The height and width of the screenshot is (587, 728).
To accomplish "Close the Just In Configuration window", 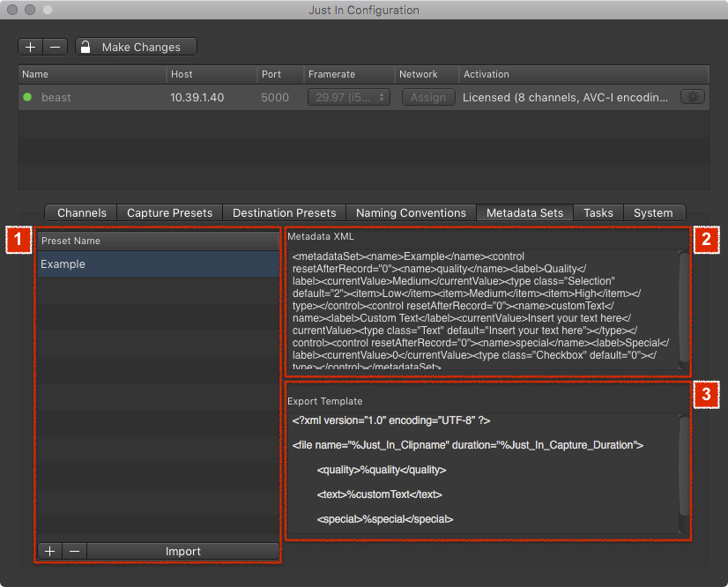I will tap(12, 10).
